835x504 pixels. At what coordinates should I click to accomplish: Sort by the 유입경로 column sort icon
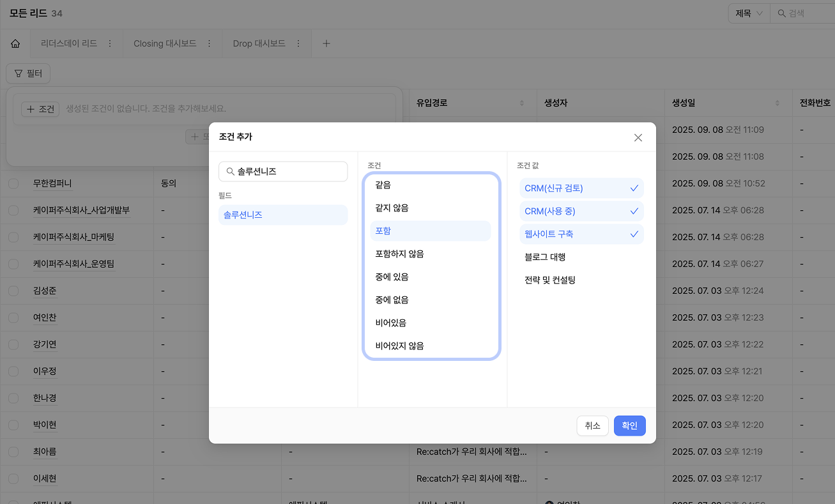click(521, 103)
